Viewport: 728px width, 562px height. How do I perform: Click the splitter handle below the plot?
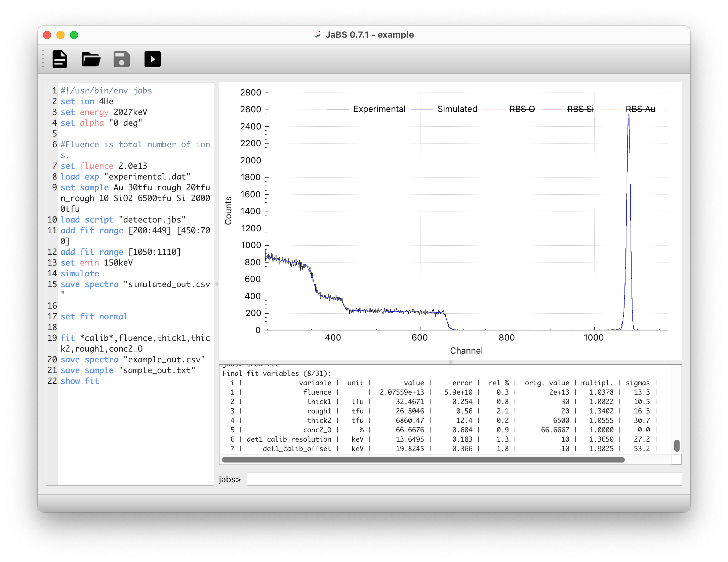[451, 362]
